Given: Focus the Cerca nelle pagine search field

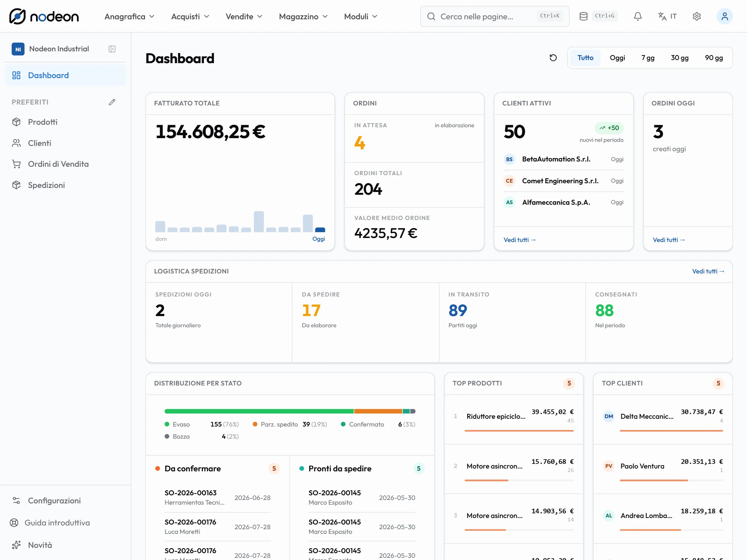Looking at the screenshot, I should (494, 16).
